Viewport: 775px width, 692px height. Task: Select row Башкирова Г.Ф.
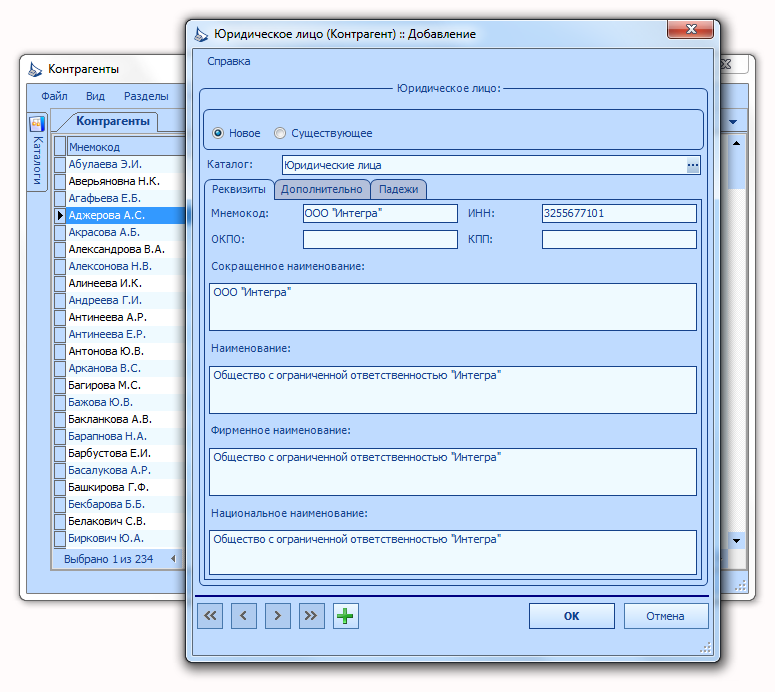click(120, 487)
